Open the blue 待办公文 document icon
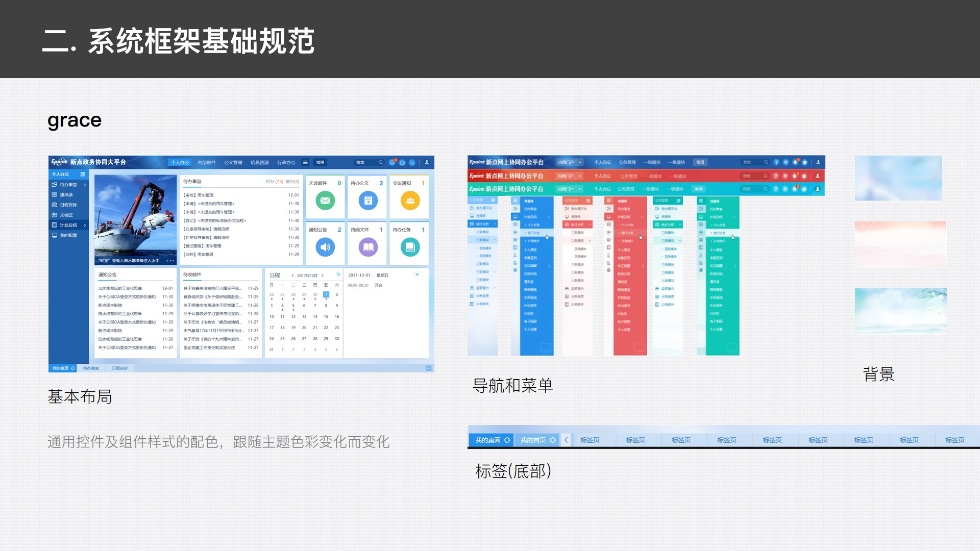 pyautogui.click(x=368, y=201)
